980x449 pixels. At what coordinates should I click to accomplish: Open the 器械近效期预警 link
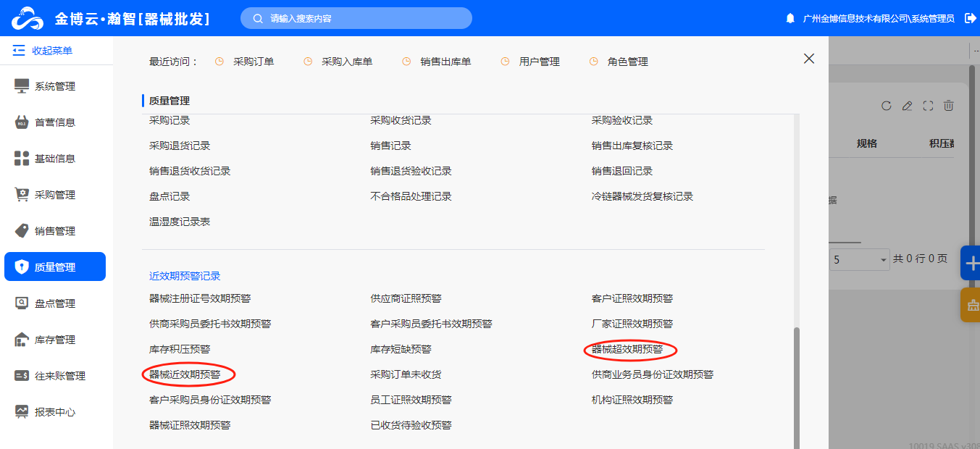pos(185,374)
